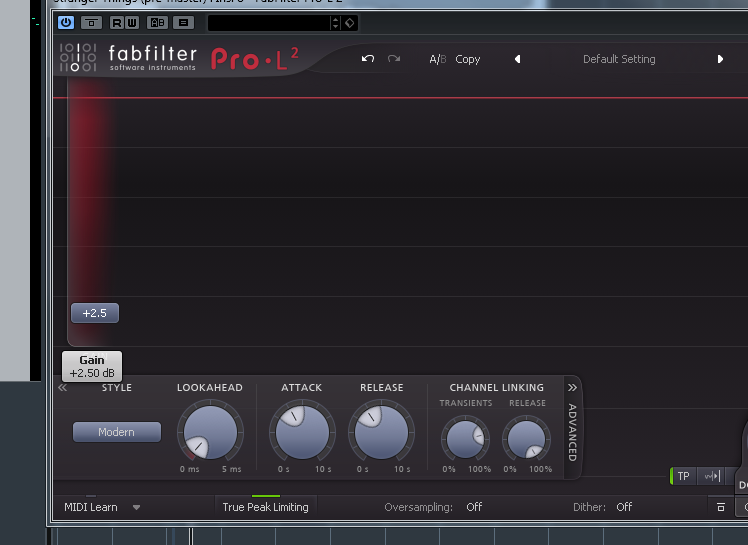Click the TP true peak meter button
The width and height of the screenshot is (748, 545).
pos(684,476)
